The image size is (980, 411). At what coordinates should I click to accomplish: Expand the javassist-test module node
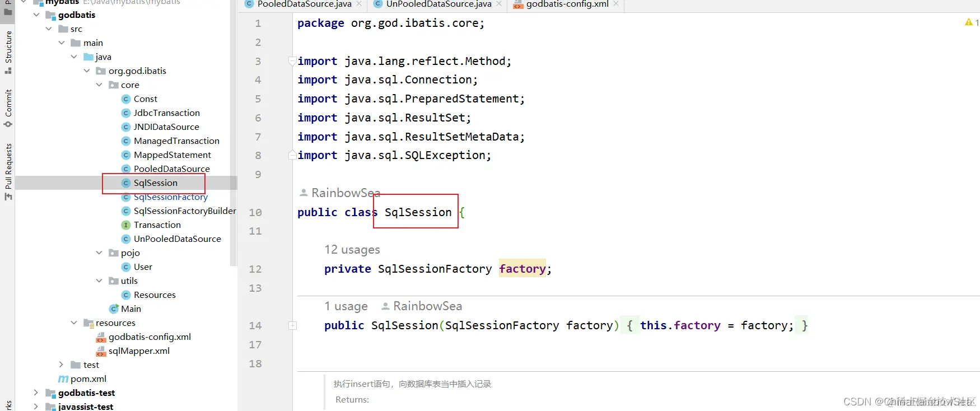36,407
